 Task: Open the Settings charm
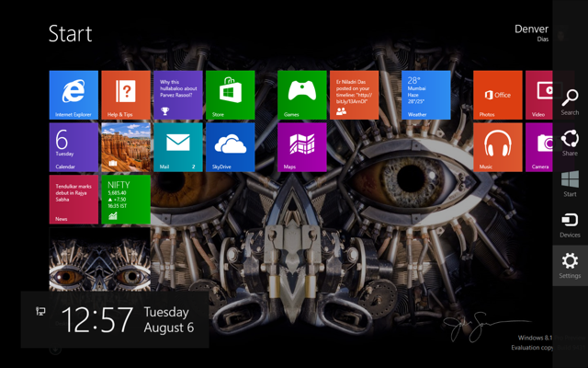click(570, 264)
